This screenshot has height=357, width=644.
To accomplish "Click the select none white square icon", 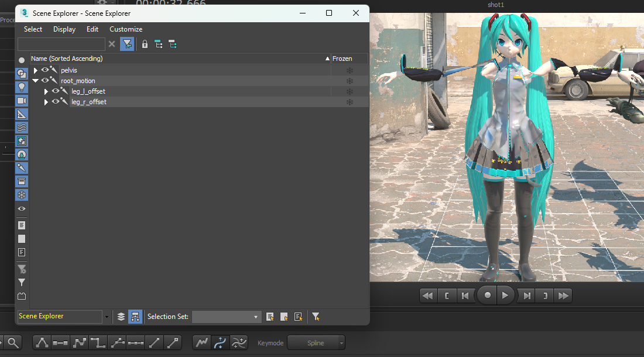I will click(22, 239).
